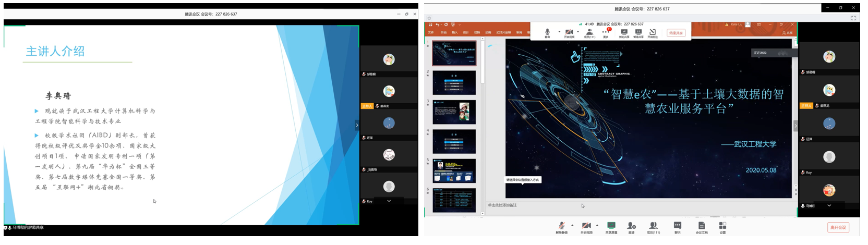Click the 离开会议 leave meeting button
Screen dimensions: 868x245
click(x=838, y=227)
